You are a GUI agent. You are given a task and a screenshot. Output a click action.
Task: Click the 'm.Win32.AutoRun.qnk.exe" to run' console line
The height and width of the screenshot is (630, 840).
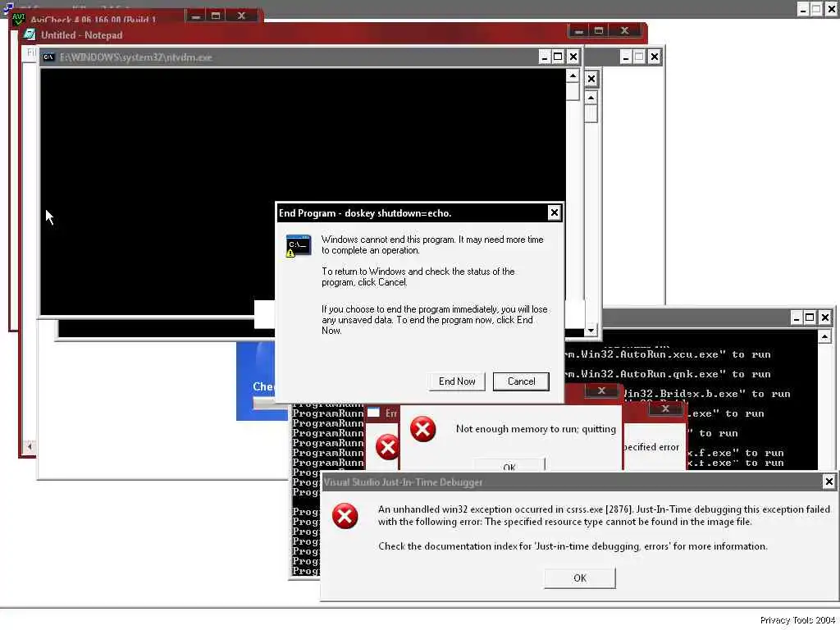click(x=668, y=374)
